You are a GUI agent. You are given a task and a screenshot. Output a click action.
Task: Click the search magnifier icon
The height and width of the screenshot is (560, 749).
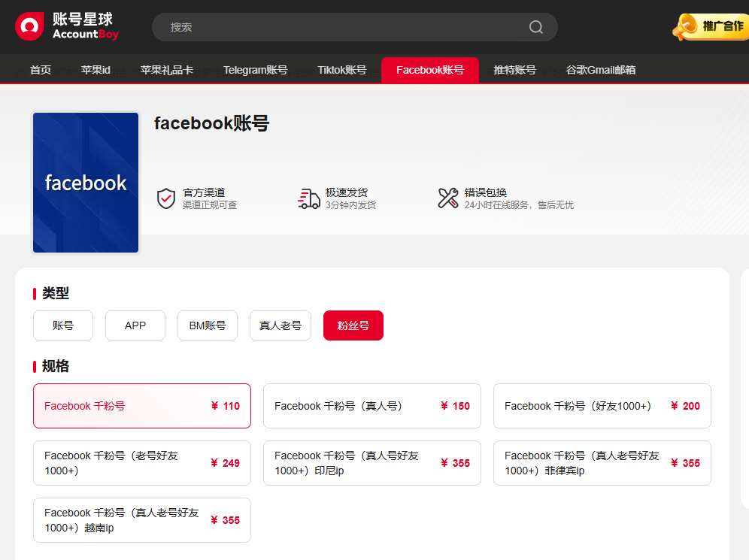pos(535,26)
